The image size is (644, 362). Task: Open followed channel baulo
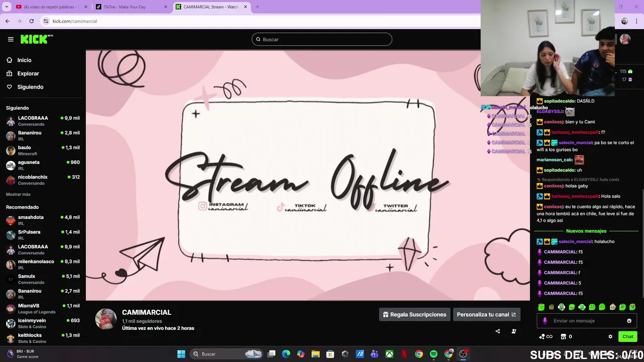click(x=43, y=150)
